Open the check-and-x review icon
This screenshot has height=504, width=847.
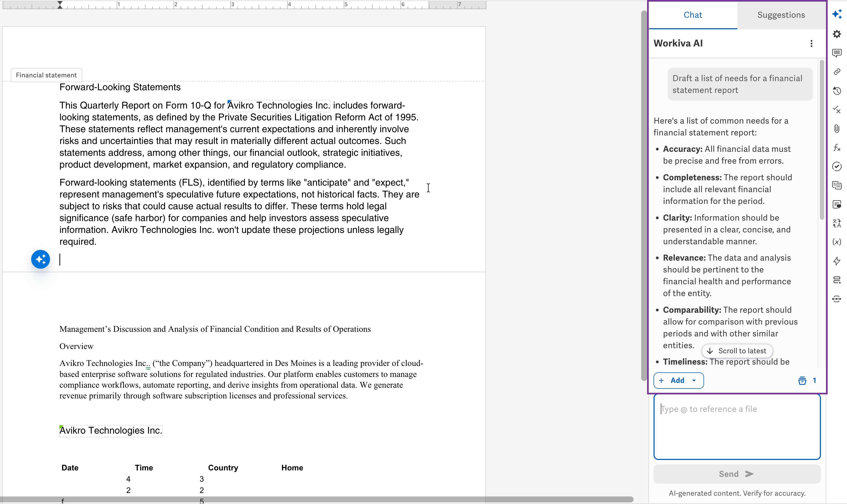point(837,110)
